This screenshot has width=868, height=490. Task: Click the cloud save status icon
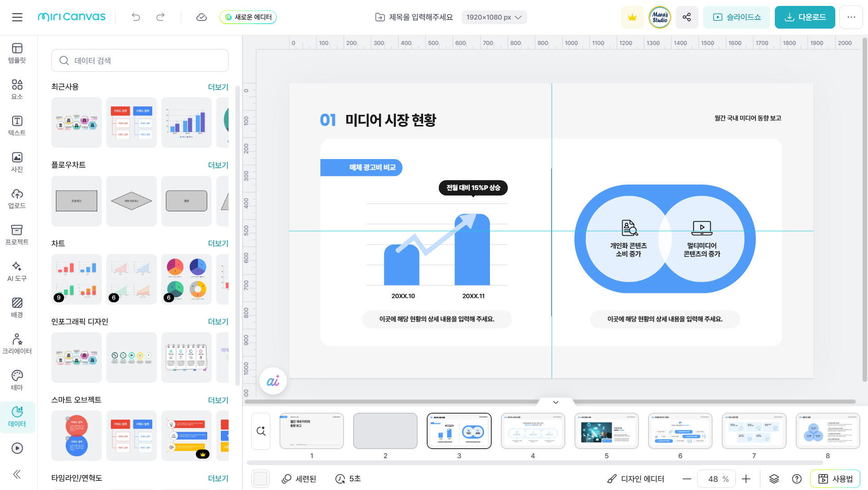(201, 17)
